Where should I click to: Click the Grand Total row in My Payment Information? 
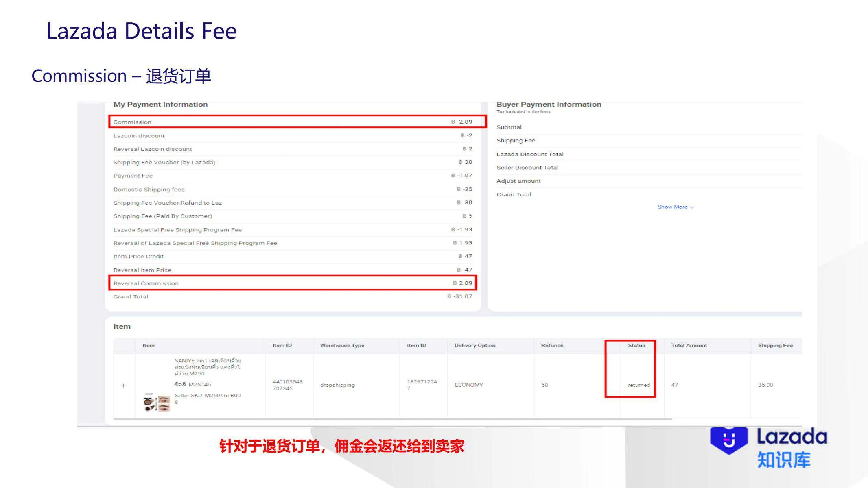(131, 296)
